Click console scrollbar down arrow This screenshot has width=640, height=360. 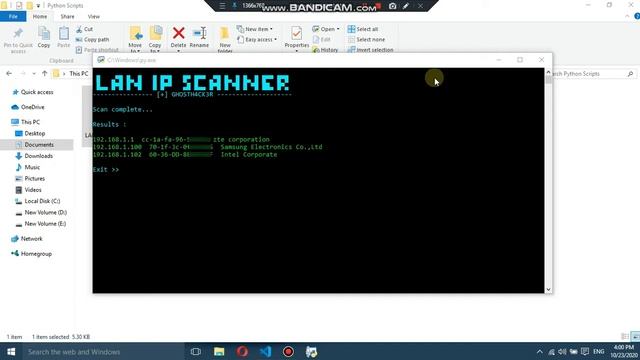548,289
